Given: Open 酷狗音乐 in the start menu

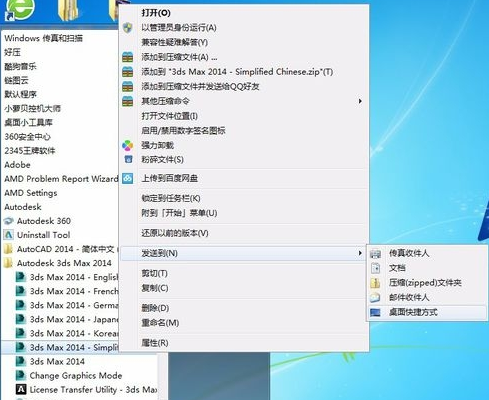Looking at the screenshot, I should pos(20,66).
